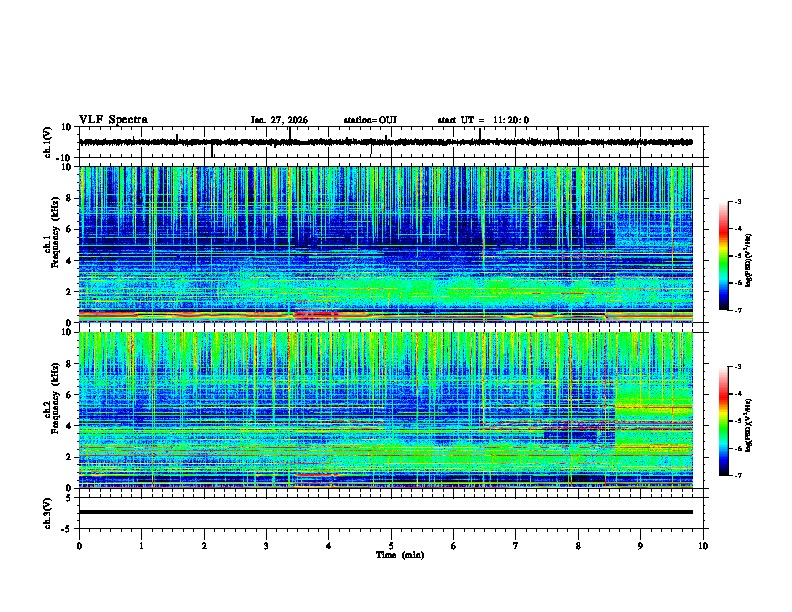Click time axis tick label "5"

(x=391, y=546)
